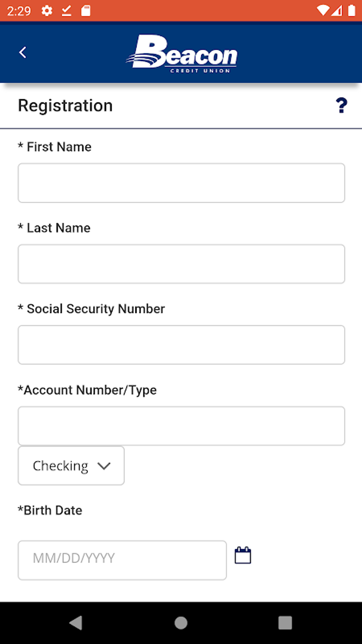Tap the back arrow in the navigation bar
Image resolution: width=362 pixels, height=644 pixels.
click(23, 52)
